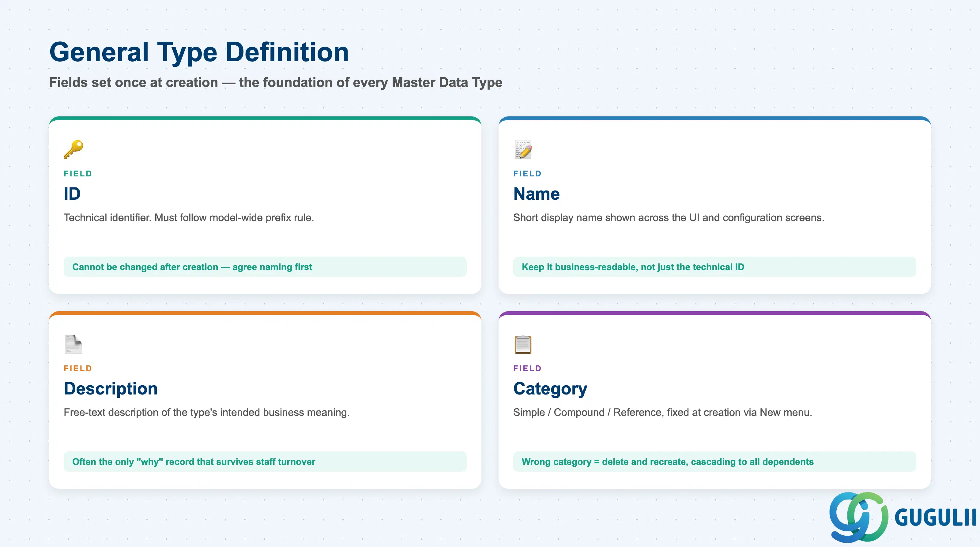This screenshot has height=547, width=980.
Task: Click the clipboard icon on the Category card
Action: coord(523,344)
